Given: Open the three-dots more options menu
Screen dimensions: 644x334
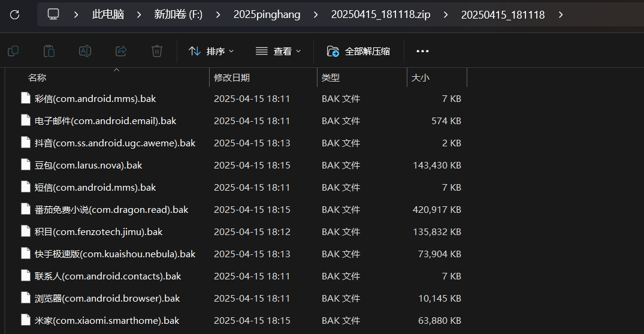Looking at the screenshot, I should [x=422, y=51].
